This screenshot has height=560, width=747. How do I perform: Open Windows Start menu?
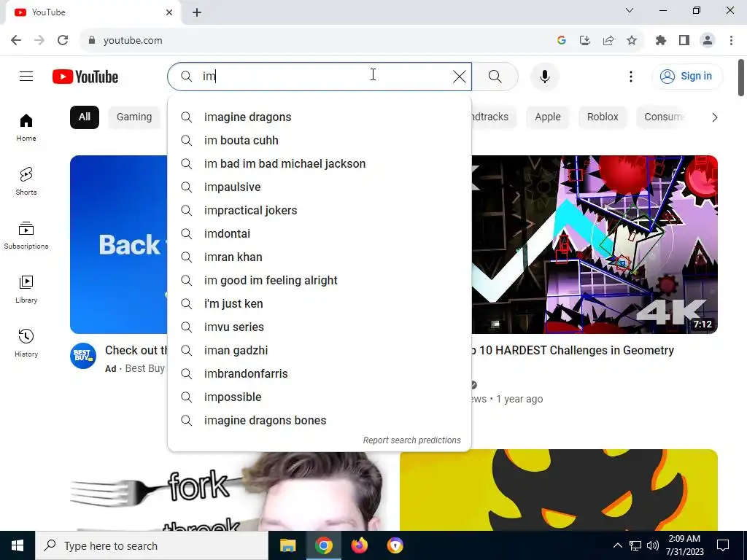point(18,545)
